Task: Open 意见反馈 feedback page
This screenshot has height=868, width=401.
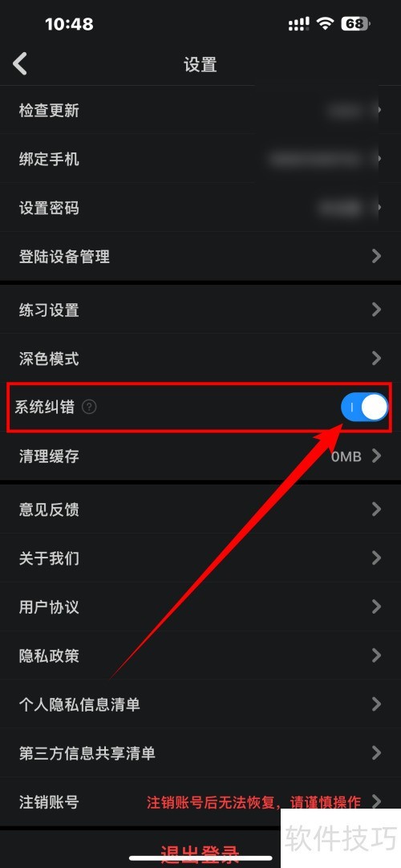Action: pyautogui.click(x=200, y=509)
